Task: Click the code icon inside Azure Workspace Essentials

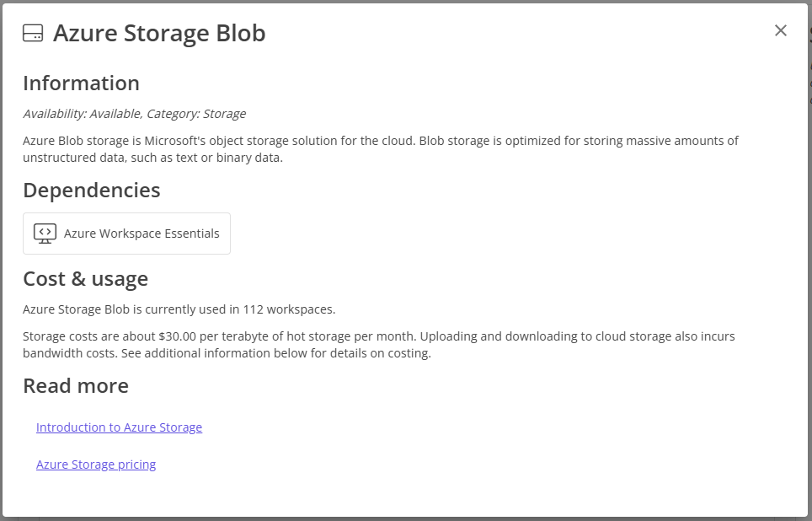Action: coord(44,234)
